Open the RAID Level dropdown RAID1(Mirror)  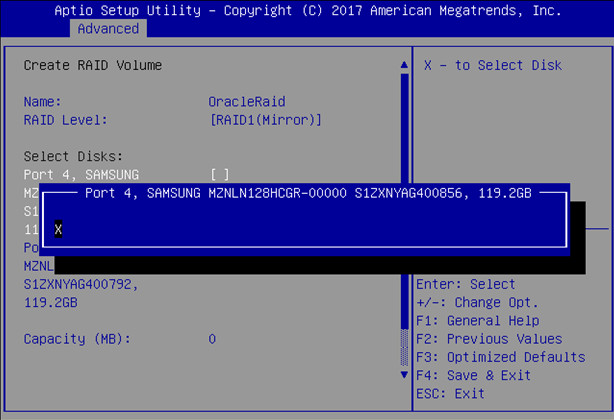266,120
